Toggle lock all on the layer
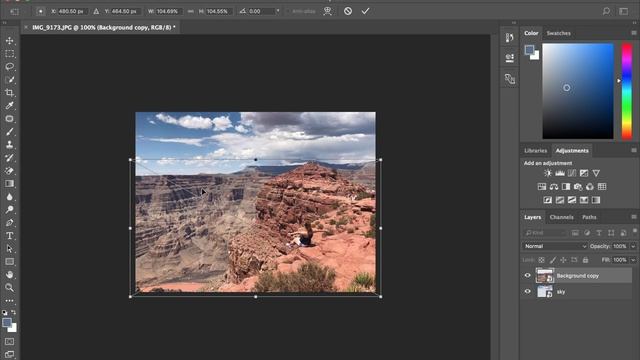 tap(585, 260)
